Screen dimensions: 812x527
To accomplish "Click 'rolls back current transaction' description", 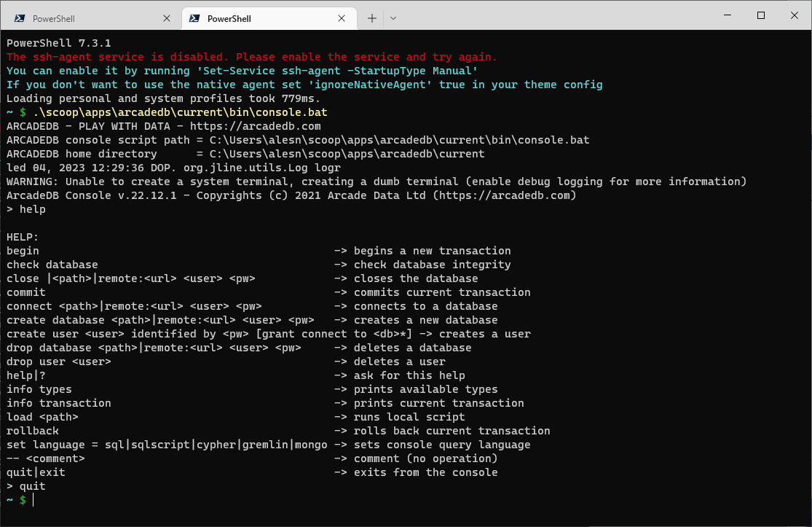I will pyautogui.click(x=452, y=431).
